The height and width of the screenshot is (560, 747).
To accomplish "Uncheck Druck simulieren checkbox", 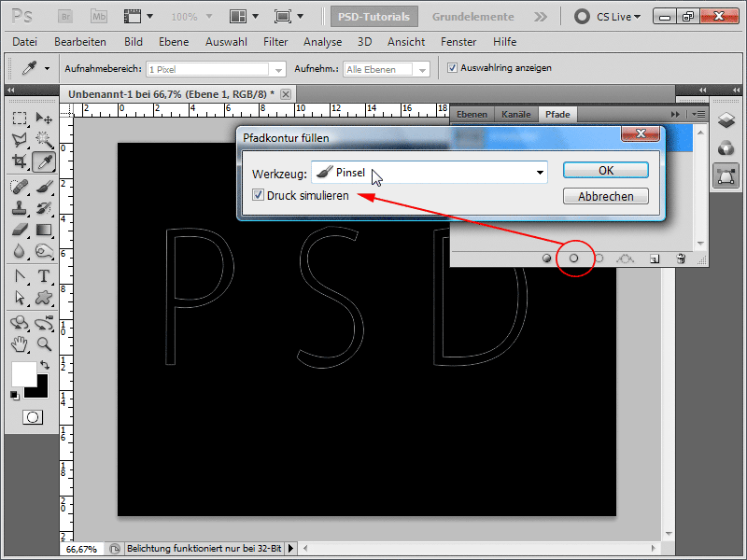I will (x=258, y=195).
